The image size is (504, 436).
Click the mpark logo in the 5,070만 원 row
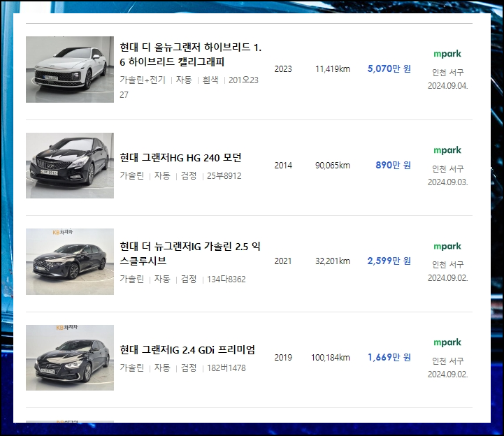(x=447, y=54)
